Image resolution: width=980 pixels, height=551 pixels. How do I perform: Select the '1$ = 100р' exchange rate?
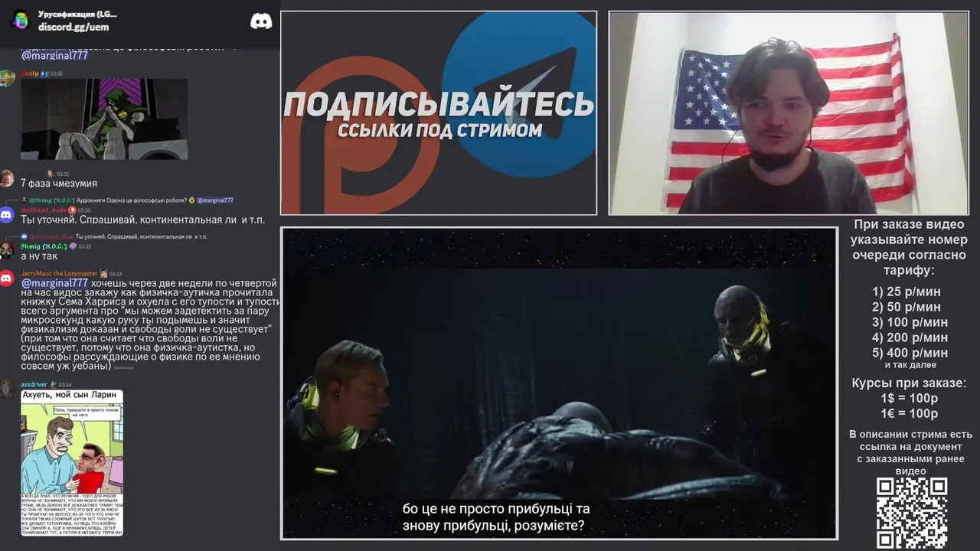[909, 398]
